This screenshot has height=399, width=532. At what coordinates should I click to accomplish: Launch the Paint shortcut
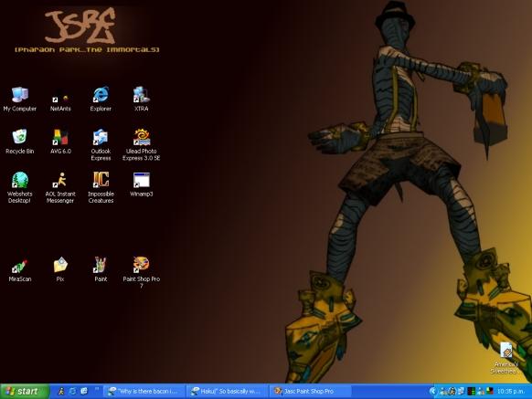pos(101,270)
